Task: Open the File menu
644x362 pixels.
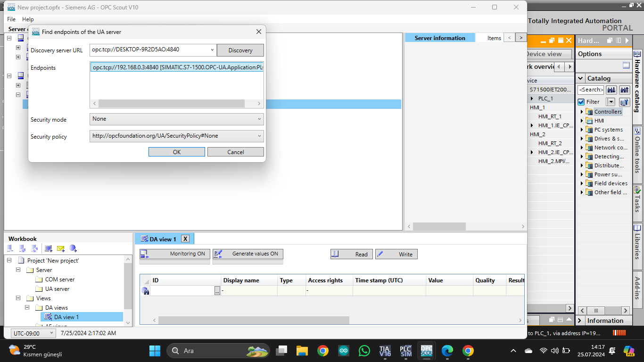Action: coord(11,19)
